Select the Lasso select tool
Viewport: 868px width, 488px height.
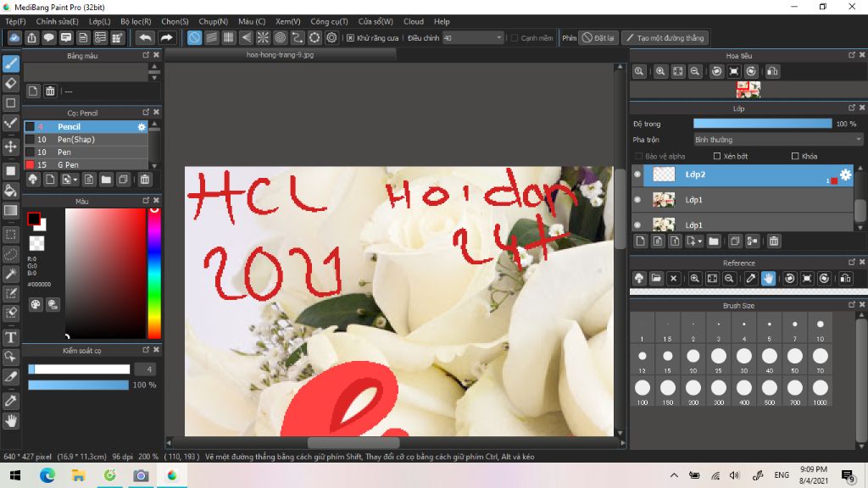pos(10,254)
